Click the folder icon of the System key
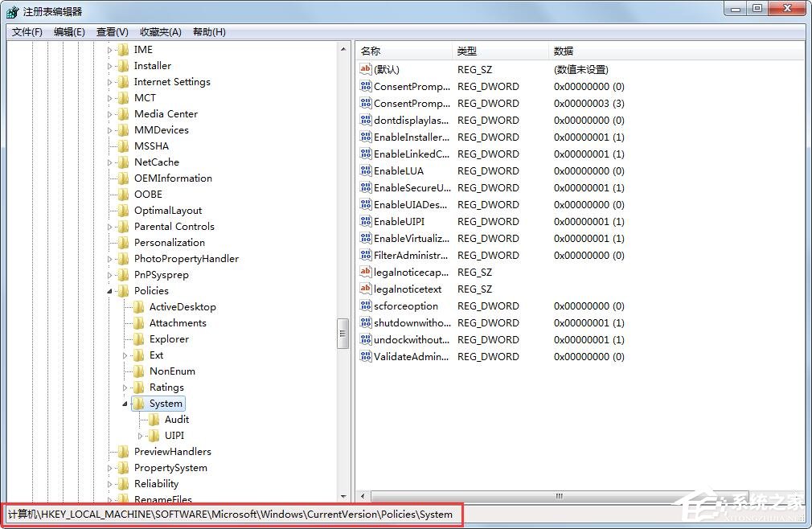Viewport: 812px width, 529px height. point(141,403)
